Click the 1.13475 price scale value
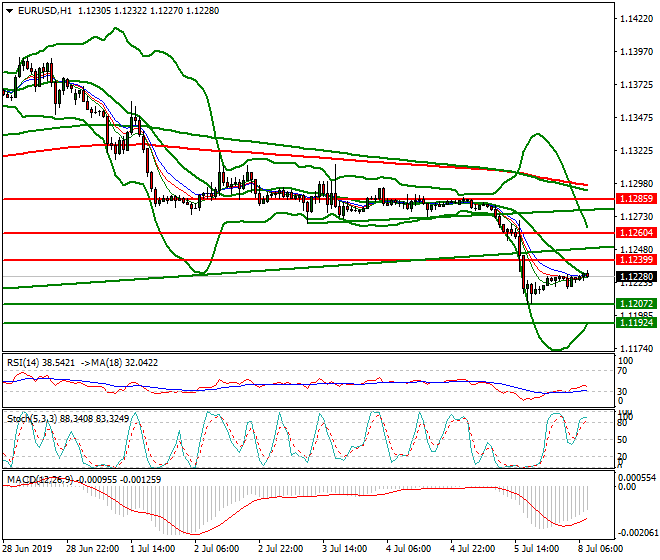660x560 pixels. coord(637,118)
